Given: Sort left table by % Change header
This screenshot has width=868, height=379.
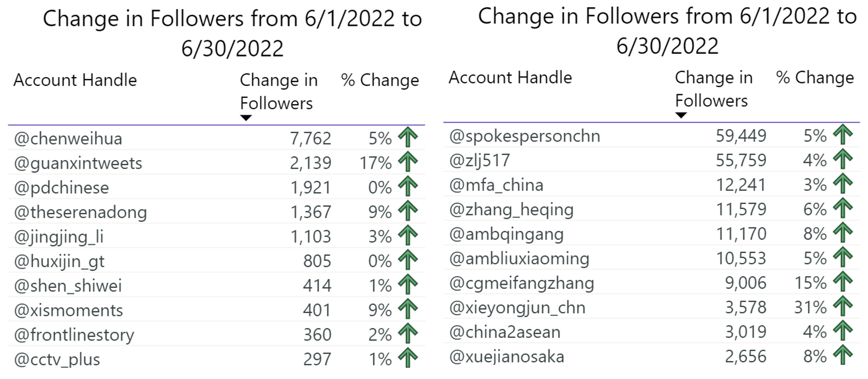Looking at the screenshot, I should point(380,80).
